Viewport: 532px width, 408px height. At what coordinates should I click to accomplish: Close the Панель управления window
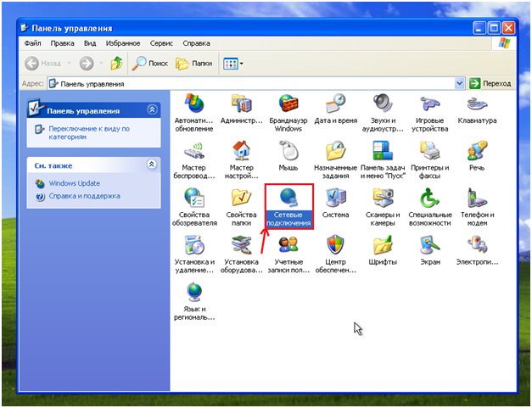coord(508,28)
